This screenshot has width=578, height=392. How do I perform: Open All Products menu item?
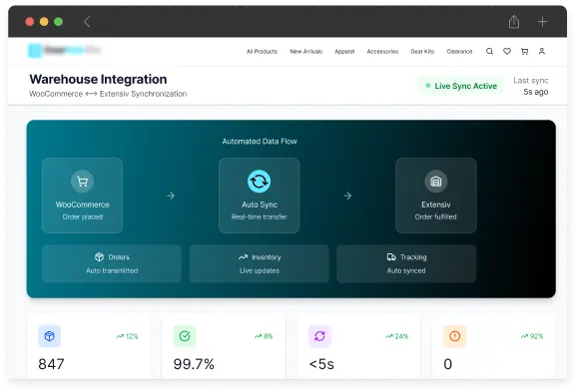(262, 52)
